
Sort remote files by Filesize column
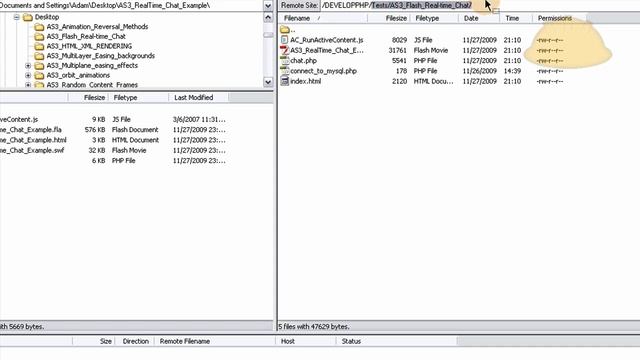388,18
